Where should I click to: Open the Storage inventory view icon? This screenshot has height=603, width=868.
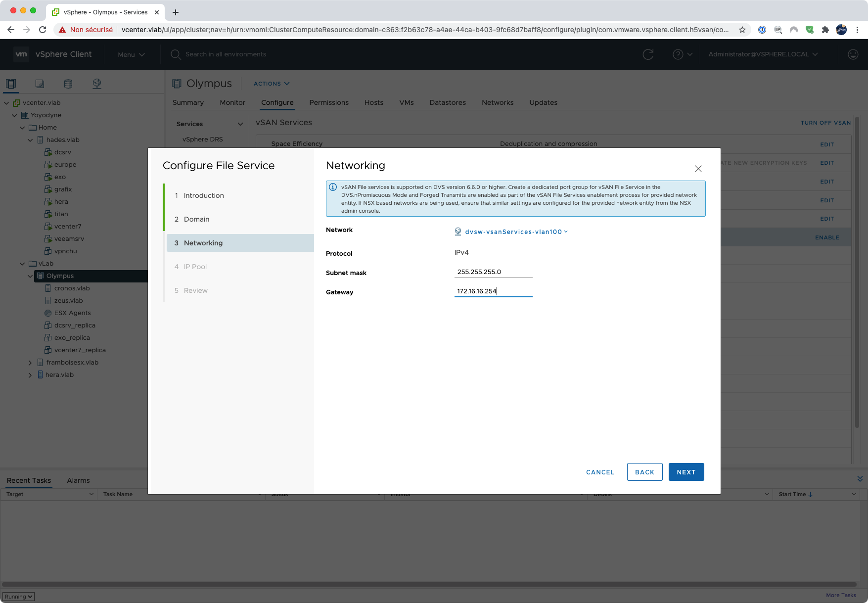[x=68, y=84]
